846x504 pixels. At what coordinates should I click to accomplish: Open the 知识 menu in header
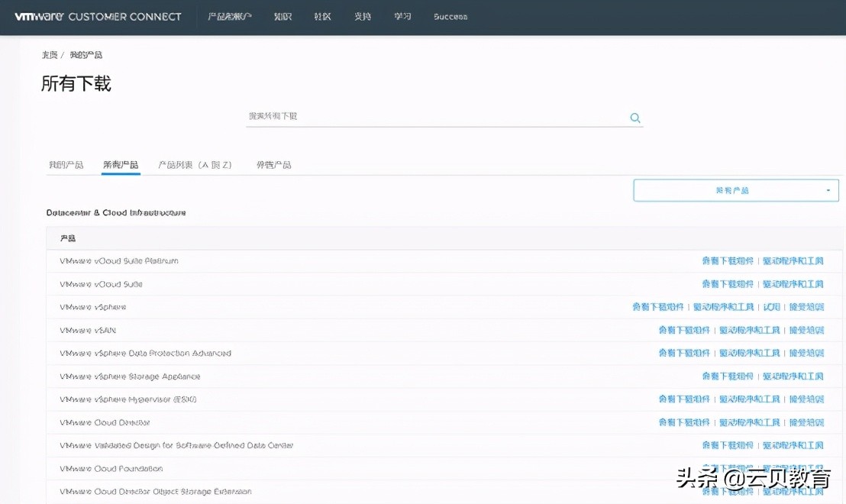pyautogui.click(x=283, y=16)
